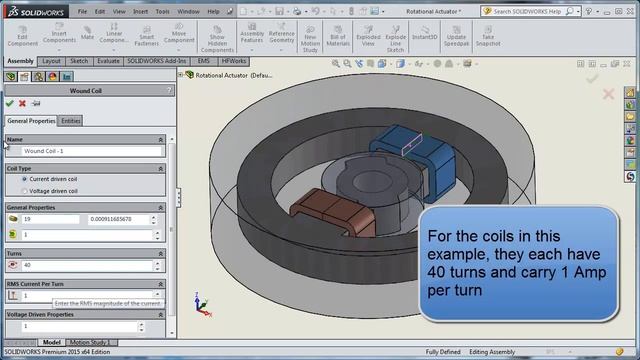Click the wire diameter field 0.000911685678
The width and height of the screenshot is (640, 360).
tap(118, 219)
